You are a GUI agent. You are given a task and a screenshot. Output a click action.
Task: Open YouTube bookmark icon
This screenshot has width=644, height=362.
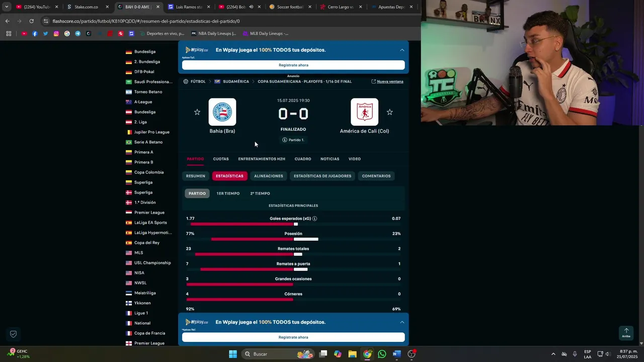click(24, 34)
